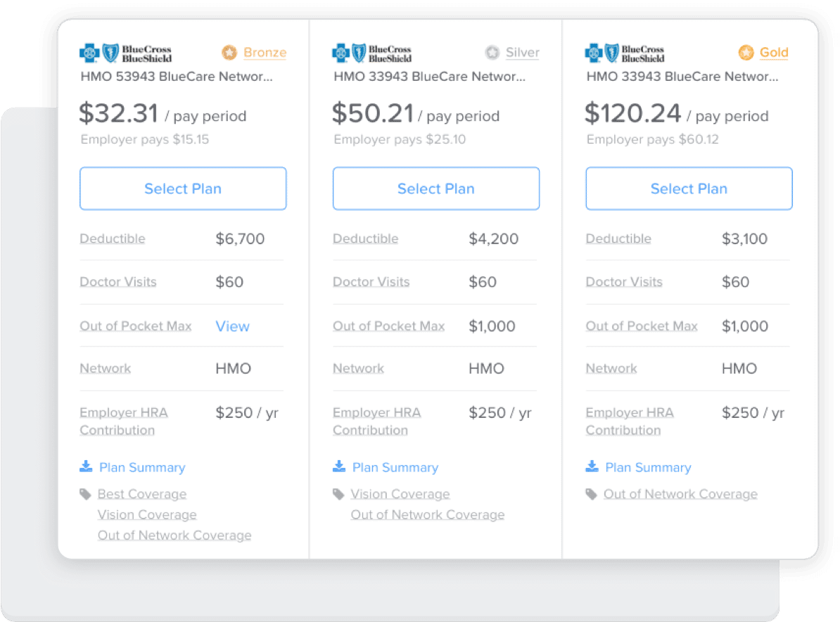
Task: Click Deductible label in Bronze plan
Action: coord(113,239)
